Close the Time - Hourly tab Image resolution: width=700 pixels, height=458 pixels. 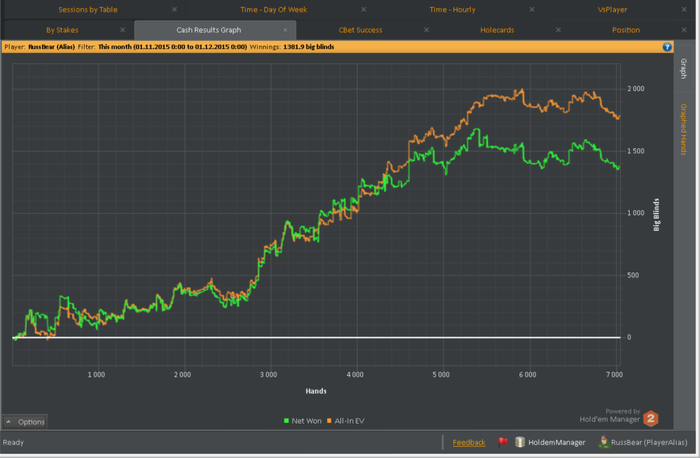coord(532,9)
